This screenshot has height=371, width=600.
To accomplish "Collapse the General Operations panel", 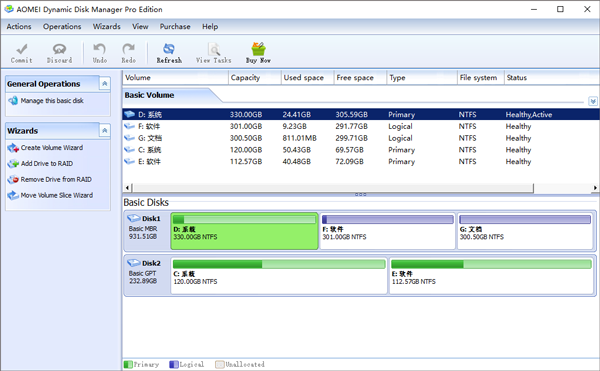I will (104, 84).
